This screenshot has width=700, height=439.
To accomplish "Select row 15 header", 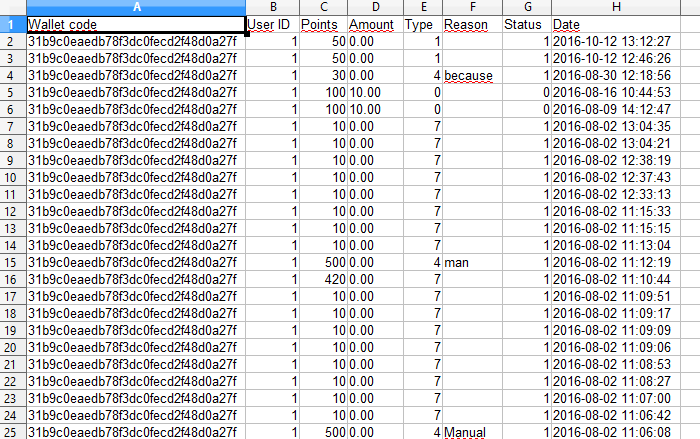I will click(x=13, y=262).
